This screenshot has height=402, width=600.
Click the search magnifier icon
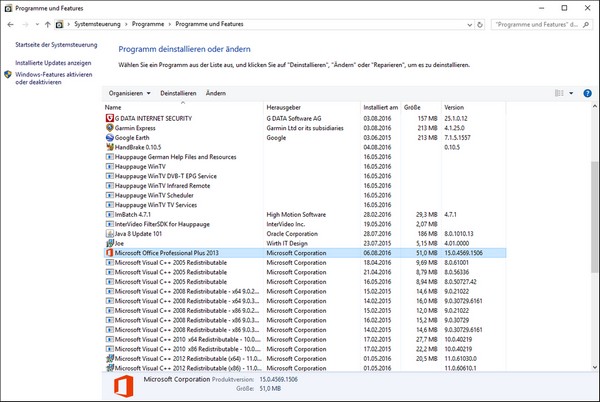click(x=586, y=24)
